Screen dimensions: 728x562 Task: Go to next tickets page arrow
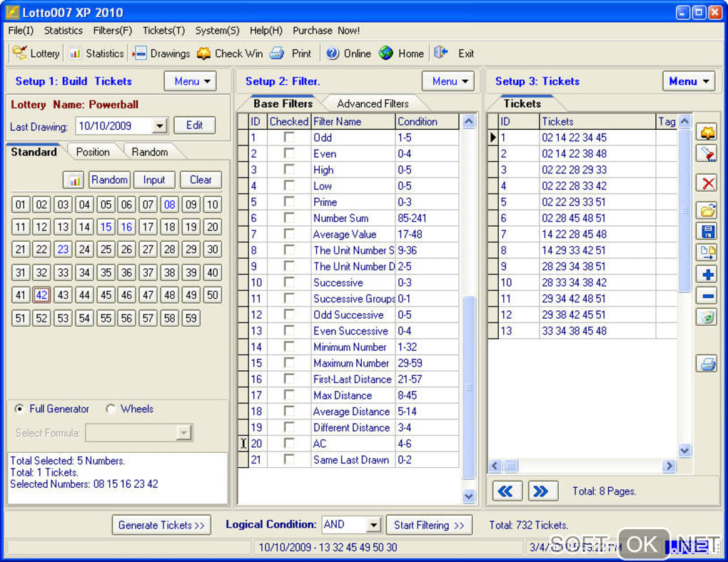click(x=542, y=491)
